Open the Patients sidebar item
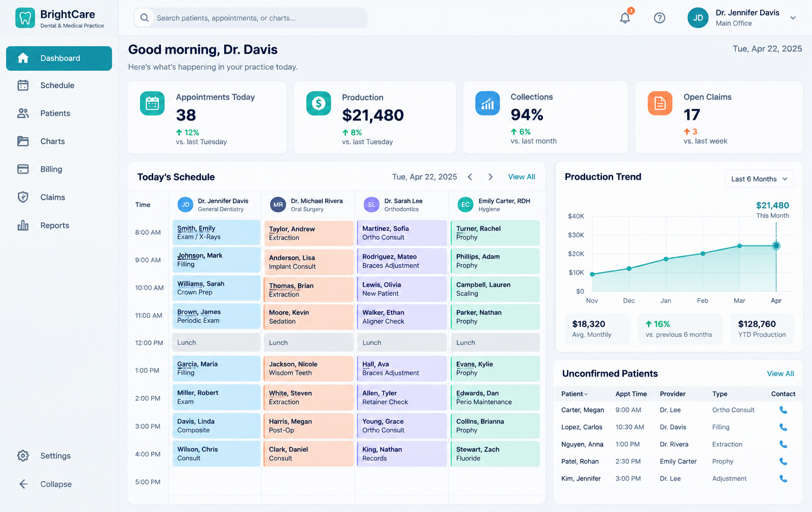 tap(59, 113)
